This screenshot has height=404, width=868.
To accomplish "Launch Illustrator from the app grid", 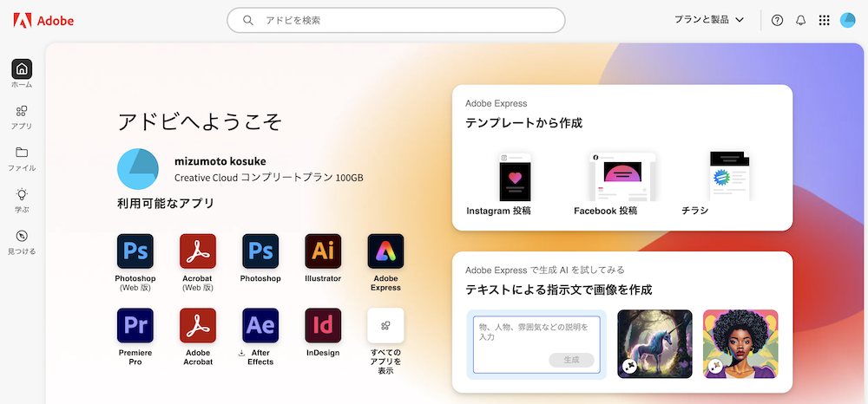I will coord(323,251).
